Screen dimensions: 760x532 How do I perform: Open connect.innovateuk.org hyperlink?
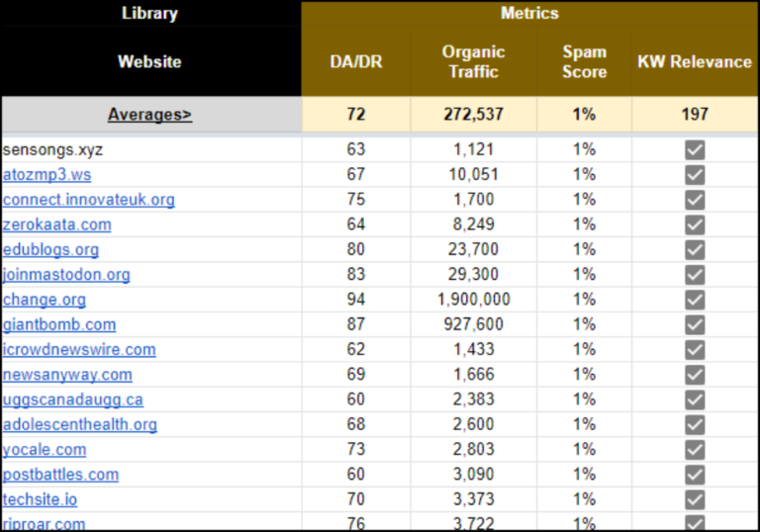coord(88,200)
